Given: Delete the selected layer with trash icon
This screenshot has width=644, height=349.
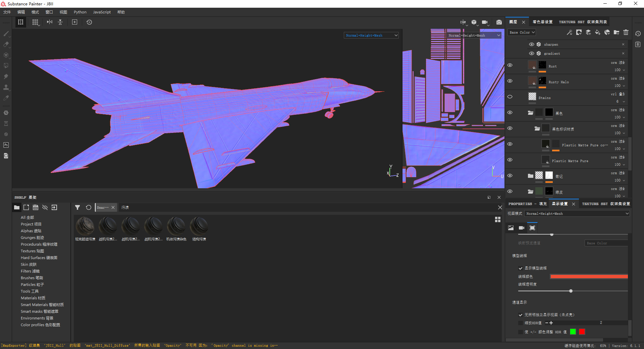Looking at the screenshot, I should [x=626, y=32].
